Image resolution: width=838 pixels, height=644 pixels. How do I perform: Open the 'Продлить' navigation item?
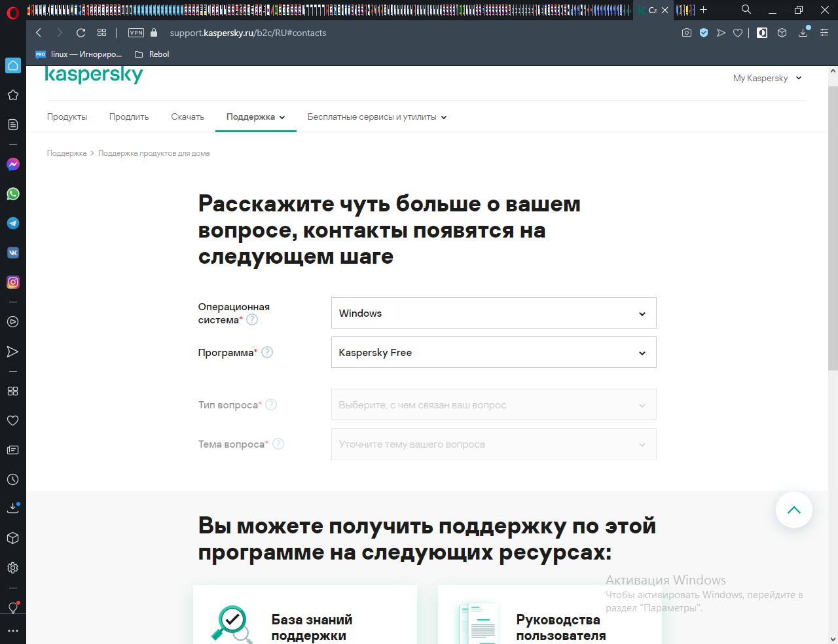(x=129, y=117)
